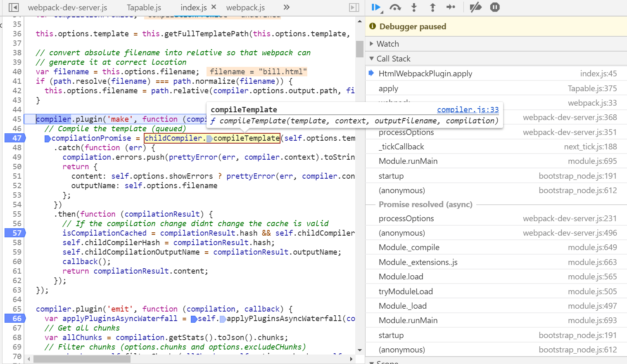Show more open file tabs
627x364 pixels.
tap(287, 7)
